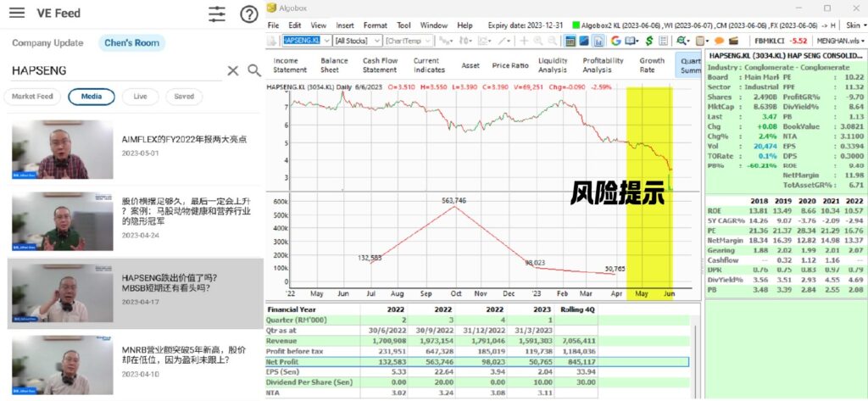
Task: Open the Skin dropdown
Action: [x=856, y=25]
